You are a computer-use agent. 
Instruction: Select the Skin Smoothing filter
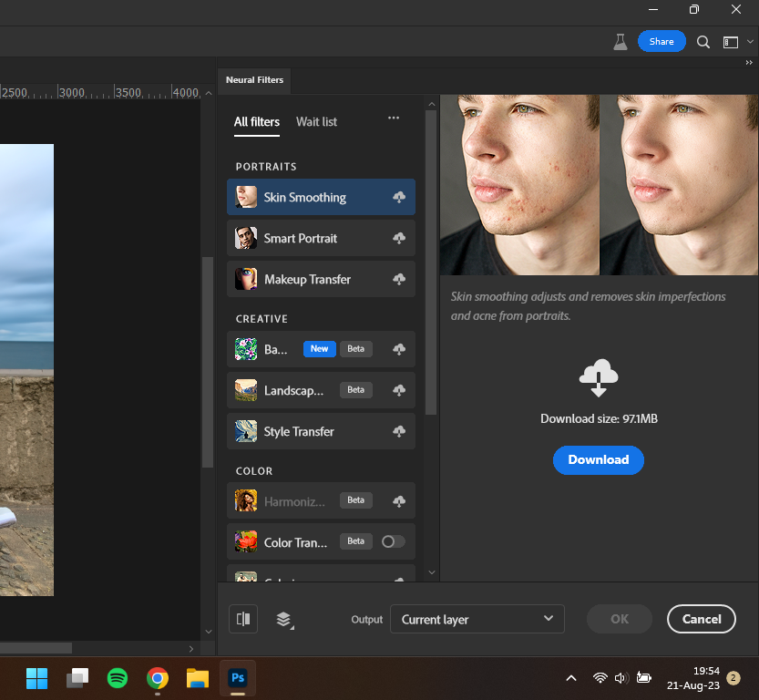pyautogui.click(x=321, y=197)
